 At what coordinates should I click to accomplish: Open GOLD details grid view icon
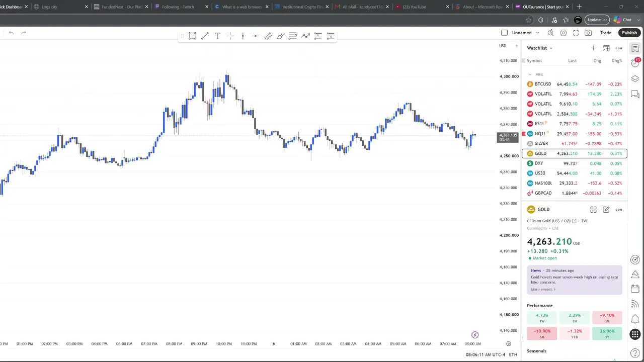tap(593, 210)
